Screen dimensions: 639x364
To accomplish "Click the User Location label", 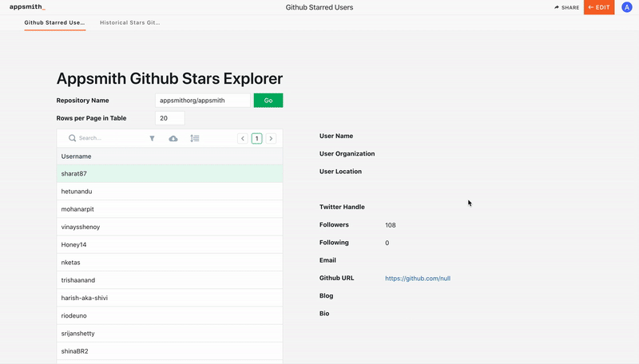I will click(340, 172).
